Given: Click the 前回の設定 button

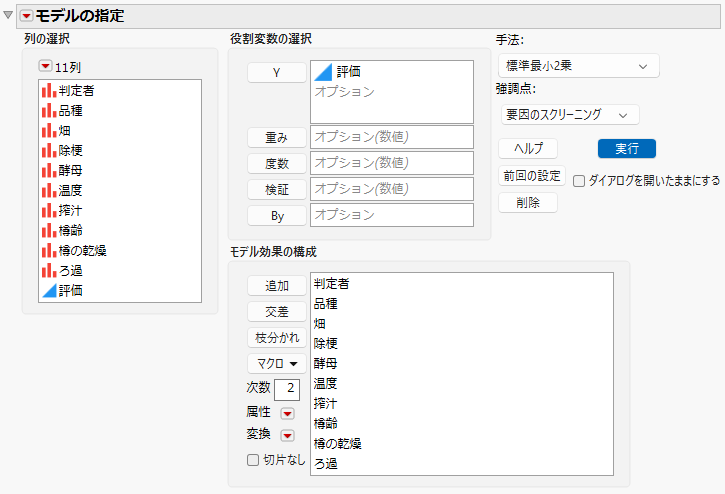Looking at the screenshot, I should coord(532,176).
